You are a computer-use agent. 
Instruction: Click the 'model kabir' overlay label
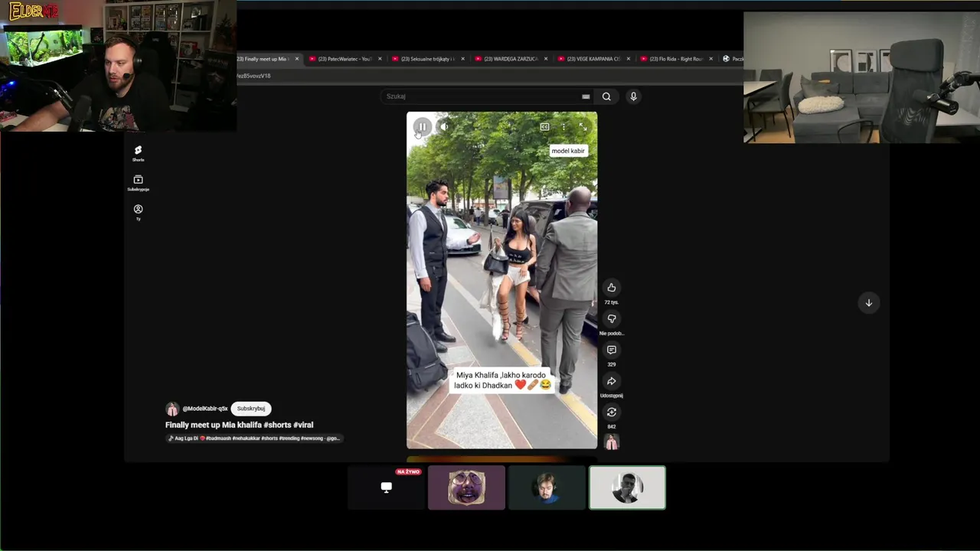click(x=568, y=151)
